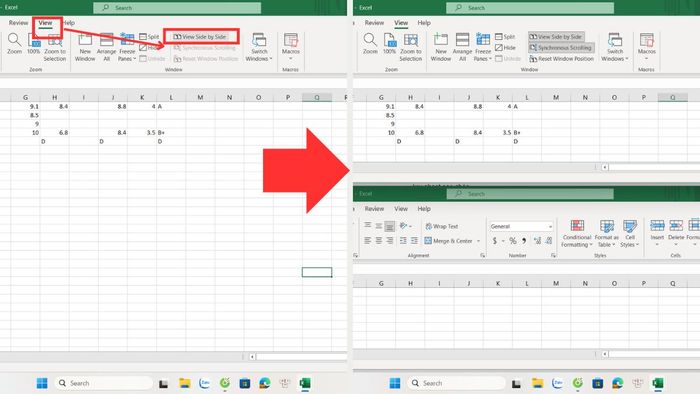The width and height of the screenshot is (700, 394).
Task: Set zoom to 100% in top-right Excel window
Action: 389,43
